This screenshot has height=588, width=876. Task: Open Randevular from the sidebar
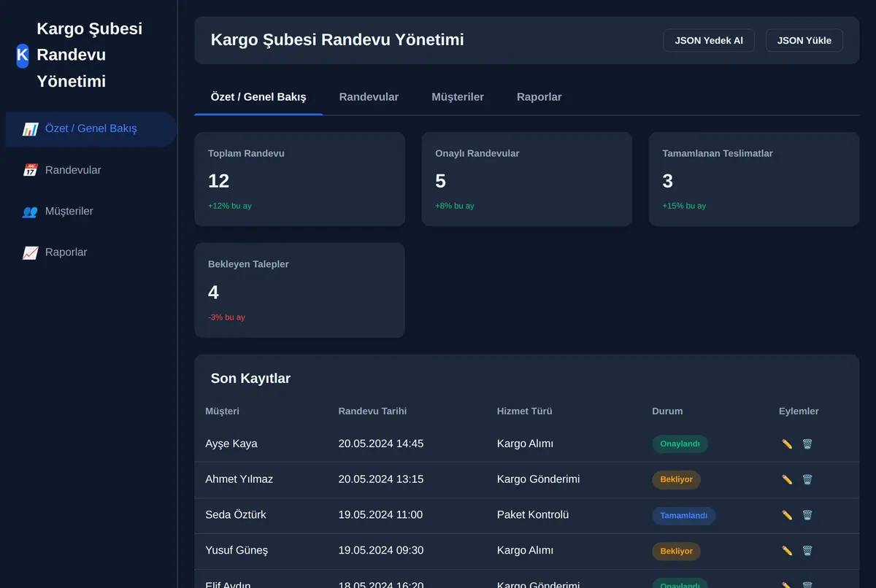pos(91,170)
